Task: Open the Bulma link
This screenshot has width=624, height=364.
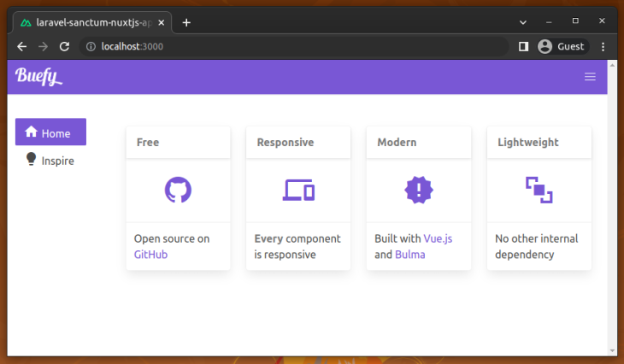Action: pos(409,255)
